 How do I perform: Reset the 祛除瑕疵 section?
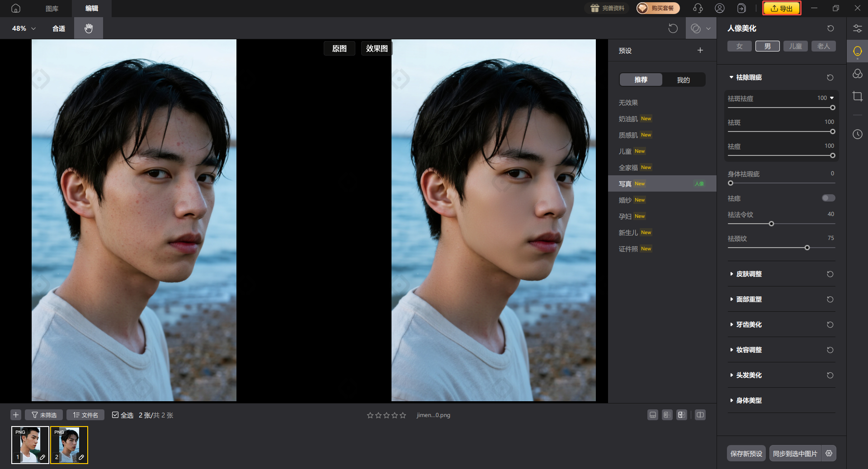pos(830,78)
